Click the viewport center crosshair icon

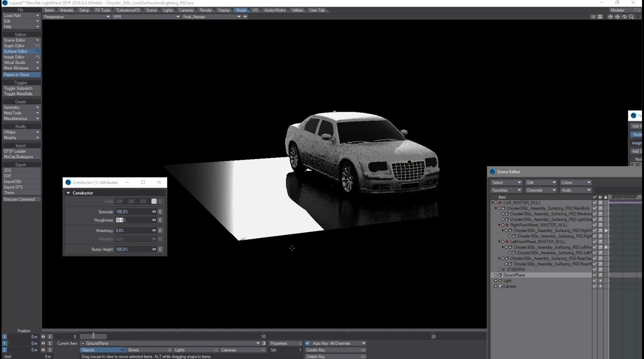point(610,17)
